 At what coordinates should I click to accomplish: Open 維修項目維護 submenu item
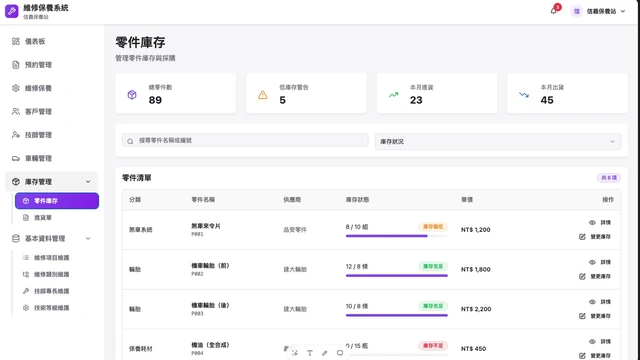(x=57, y=258)
